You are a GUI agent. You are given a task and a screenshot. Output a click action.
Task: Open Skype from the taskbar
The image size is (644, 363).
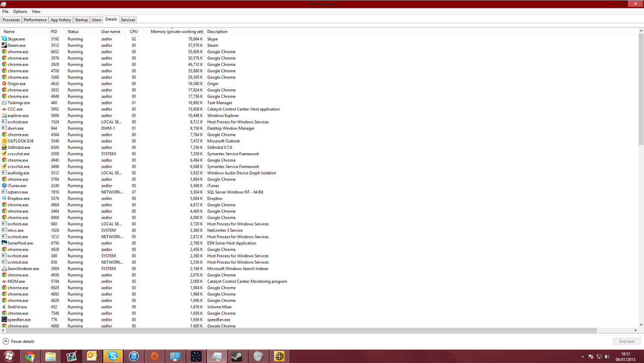pyautogui.click(x=113, y=356)
